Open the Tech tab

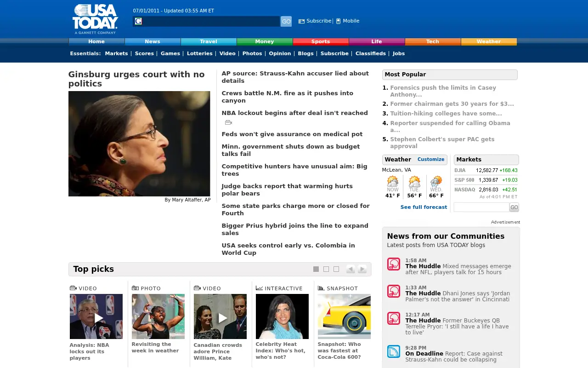coord(433,42)
